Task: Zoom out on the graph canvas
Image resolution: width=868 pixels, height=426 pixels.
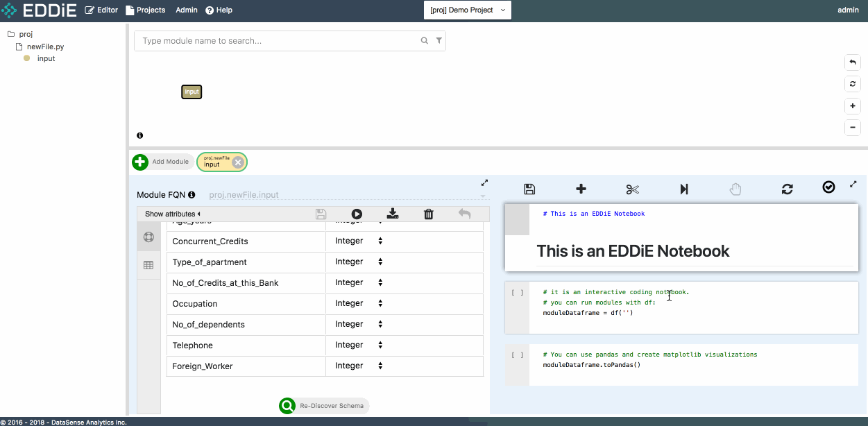Action: coord(853,128)
